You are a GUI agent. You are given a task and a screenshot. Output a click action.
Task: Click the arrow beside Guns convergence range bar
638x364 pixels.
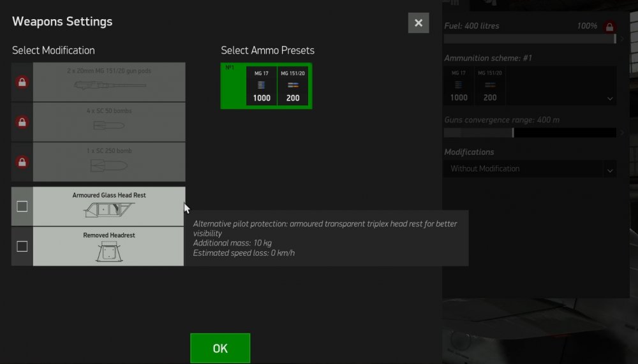(622, 133)
